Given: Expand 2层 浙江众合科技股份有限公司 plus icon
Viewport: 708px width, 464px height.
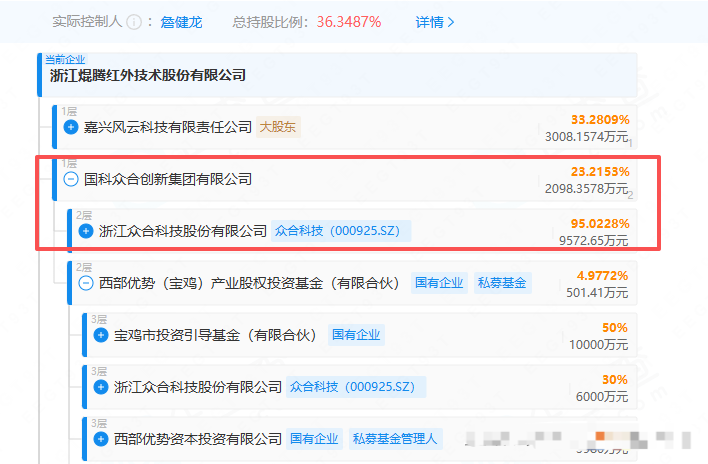Looking at the screenshot, I should tap(86, 231).
